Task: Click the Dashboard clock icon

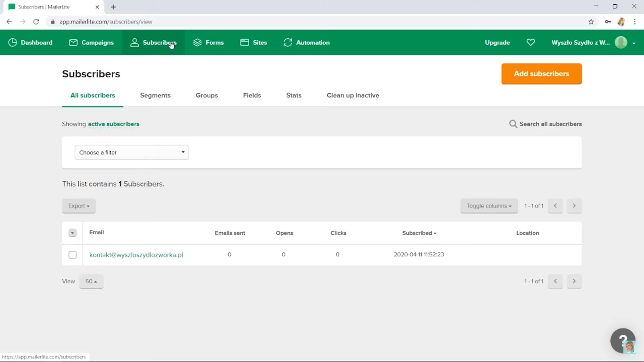Action: tap(12, 43)
